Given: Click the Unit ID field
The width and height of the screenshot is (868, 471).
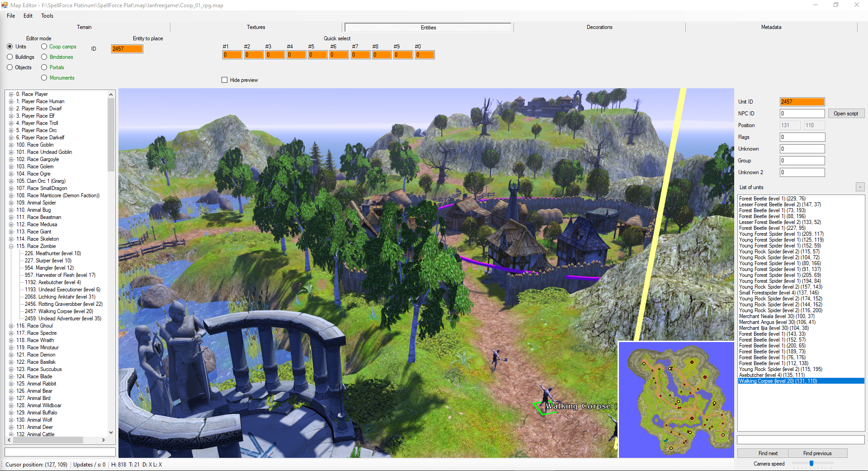Looking at the screenshot, I should 802,102.
